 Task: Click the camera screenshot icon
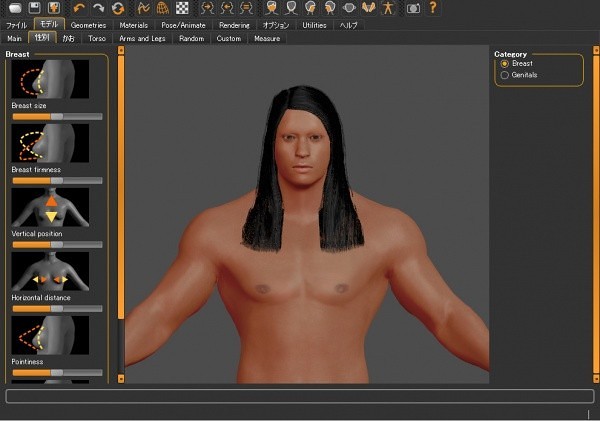[x=413, y=8]
